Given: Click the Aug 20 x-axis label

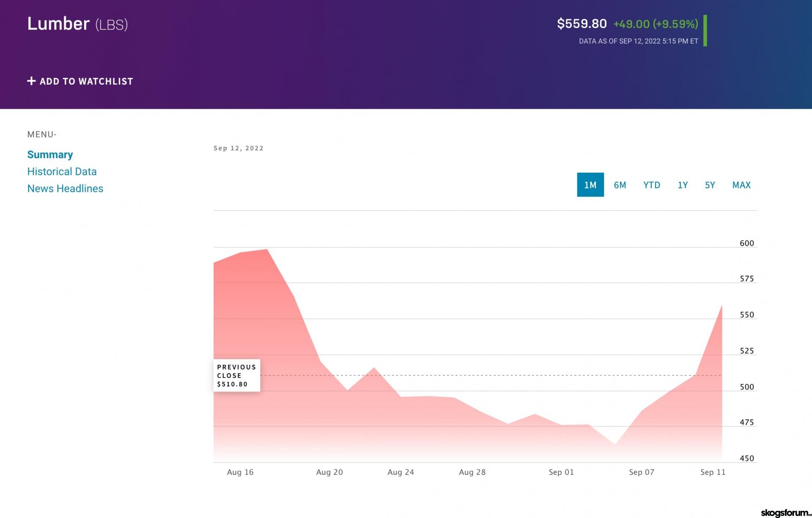Looking at the screenshot, I should tap(329, 472).
